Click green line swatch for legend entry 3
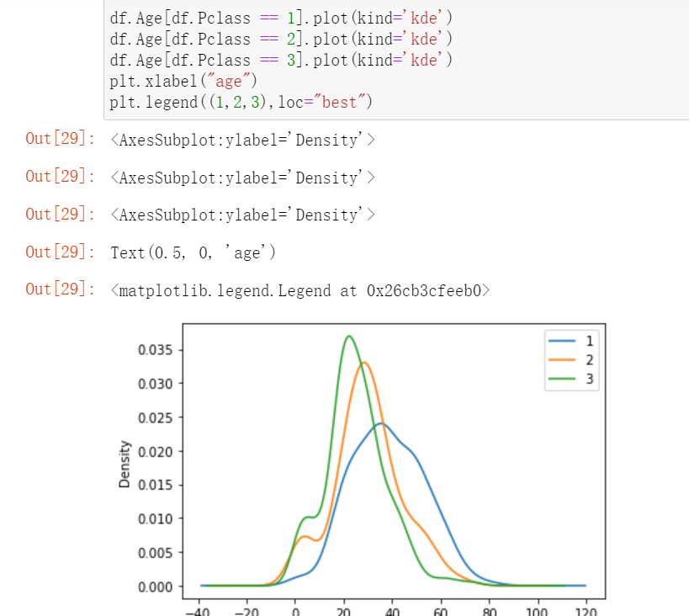 point(562,379)
